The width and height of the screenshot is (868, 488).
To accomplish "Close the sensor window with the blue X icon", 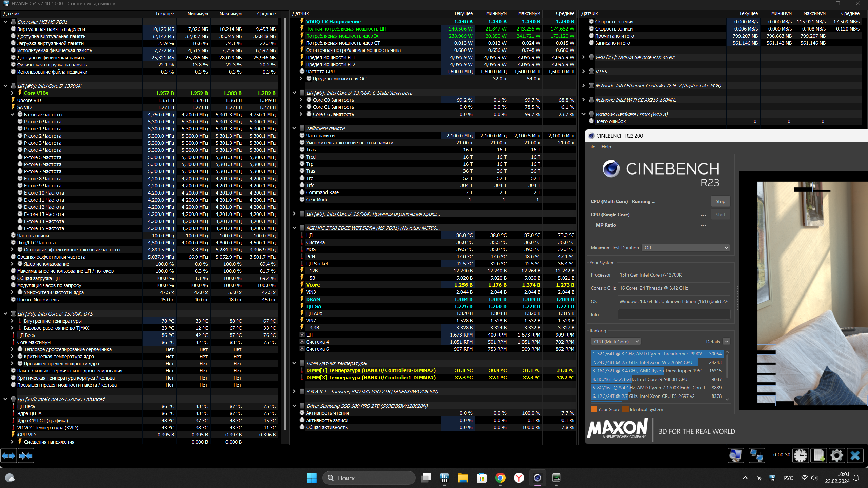I will (855, 455).
